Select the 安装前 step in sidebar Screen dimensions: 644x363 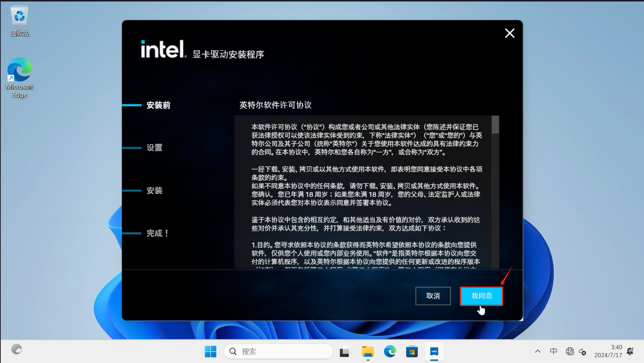tap(159, 105)
